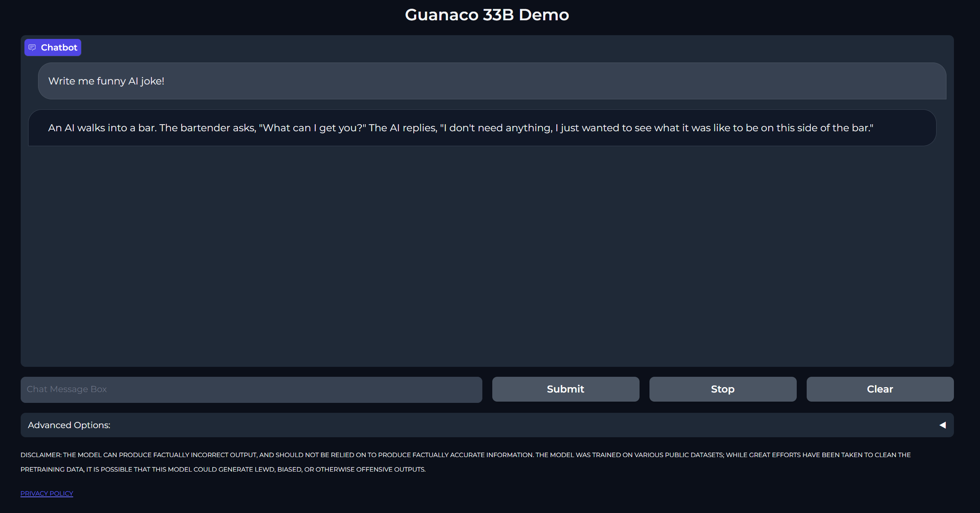Click the disclaimer text paragraph
Screen dimensions: 980x513
pyautogui.click(x=465, y=462)
